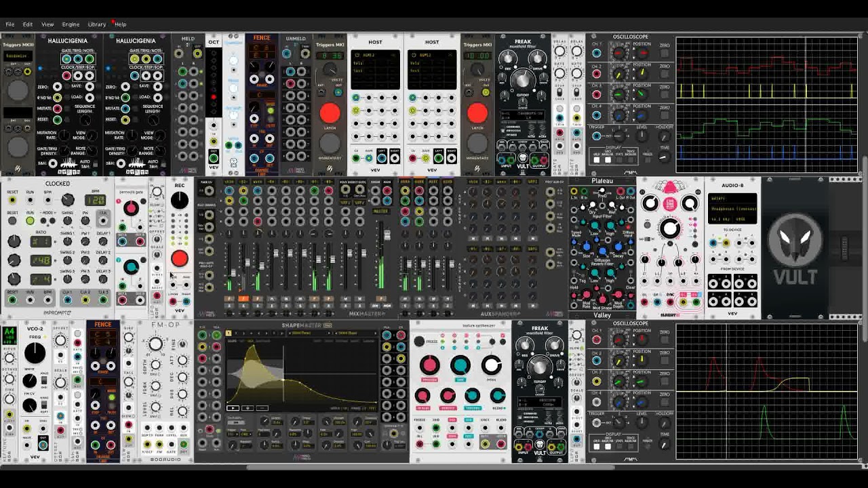Open the second HOST module plugin display
868x488 pixels.
432,69
